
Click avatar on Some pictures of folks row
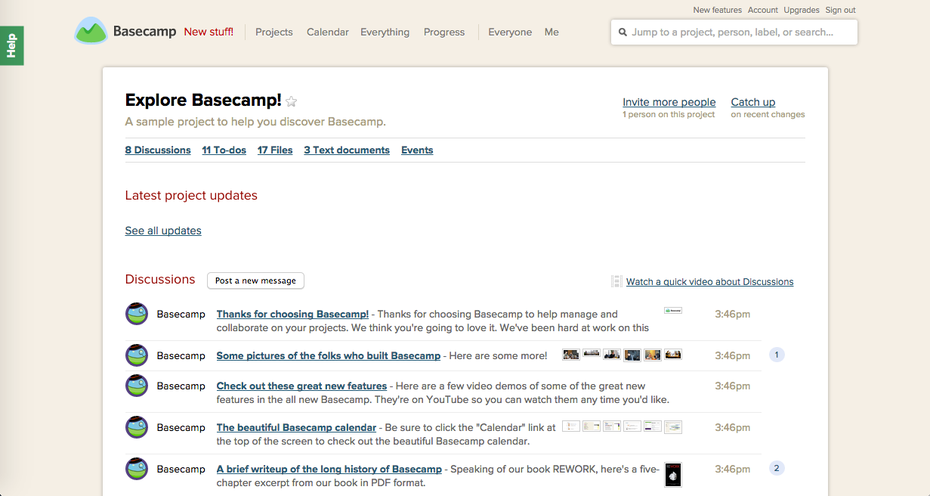tap(136, 355)
